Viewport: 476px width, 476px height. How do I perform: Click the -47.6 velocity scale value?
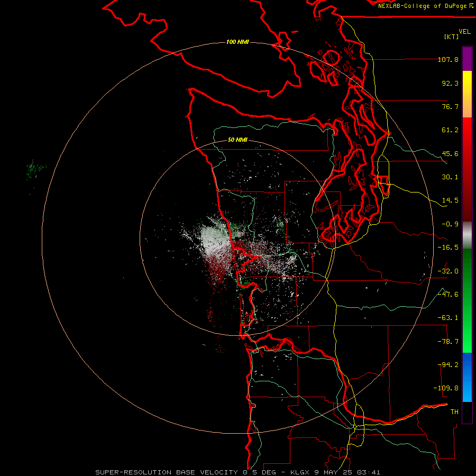click(448, 295)
